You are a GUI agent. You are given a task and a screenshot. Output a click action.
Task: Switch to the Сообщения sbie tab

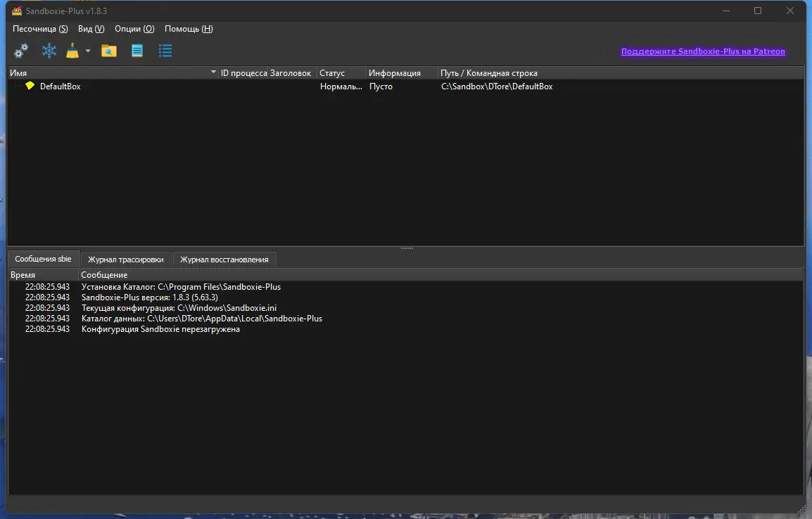point(43,259)
